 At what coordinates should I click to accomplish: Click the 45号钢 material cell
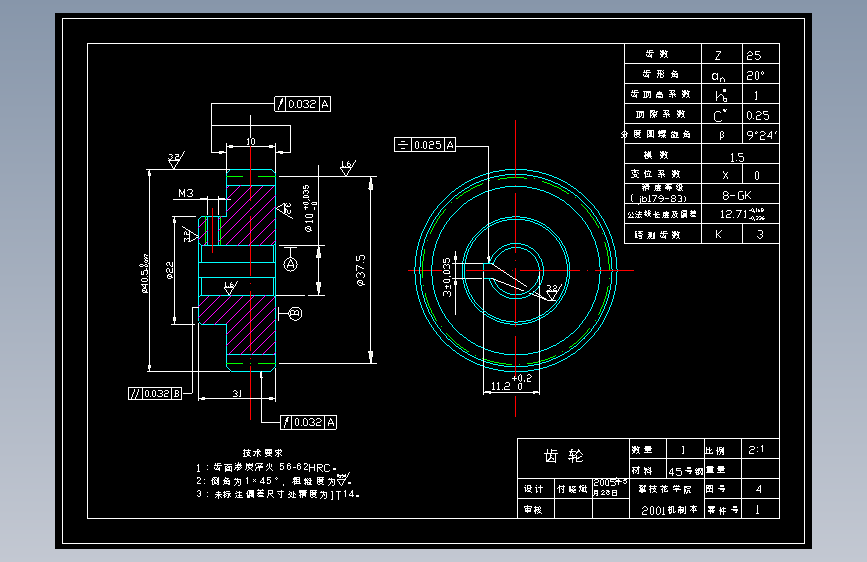[685, 471]
